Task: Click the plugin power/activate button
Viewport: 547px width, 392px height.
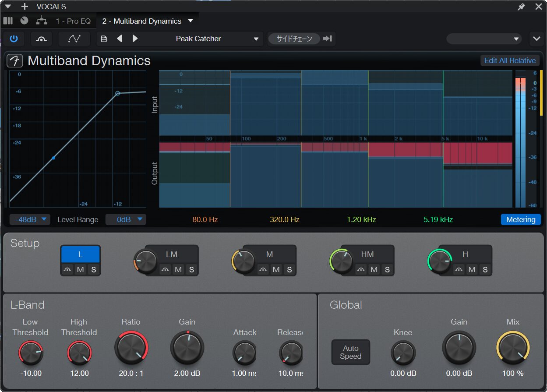Action: pos(14,39)
